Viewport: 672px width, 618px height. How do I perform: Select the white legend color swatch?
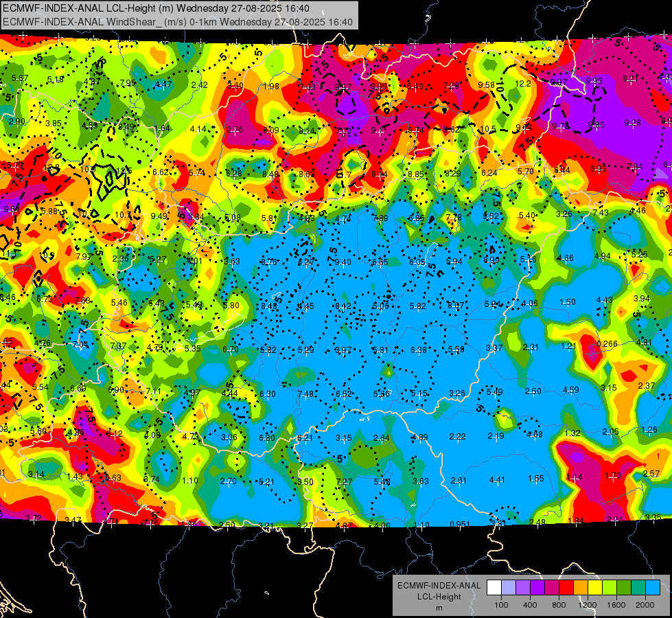[494, 588]
